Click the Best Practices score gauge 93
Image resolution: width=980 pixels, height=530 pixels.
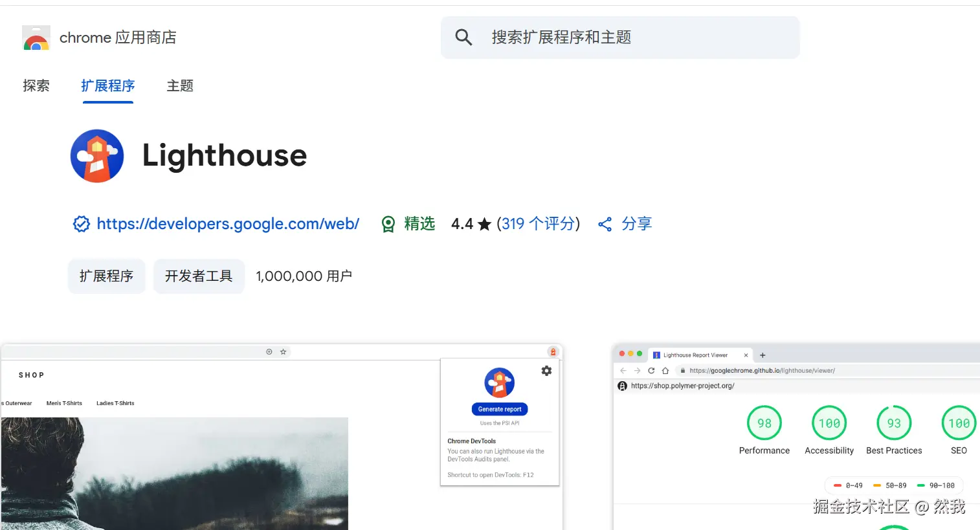pos(894,423)
